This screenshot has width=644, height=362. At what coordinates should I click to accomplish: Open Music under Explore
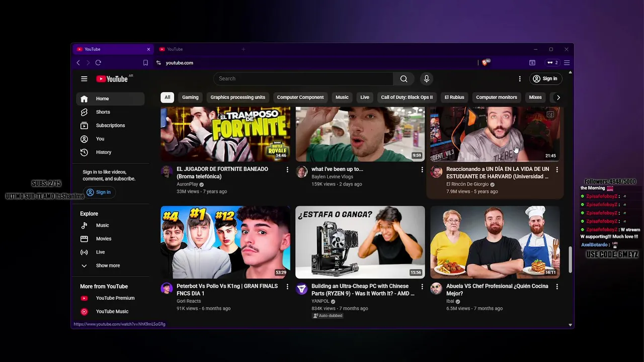coord(111,225)
